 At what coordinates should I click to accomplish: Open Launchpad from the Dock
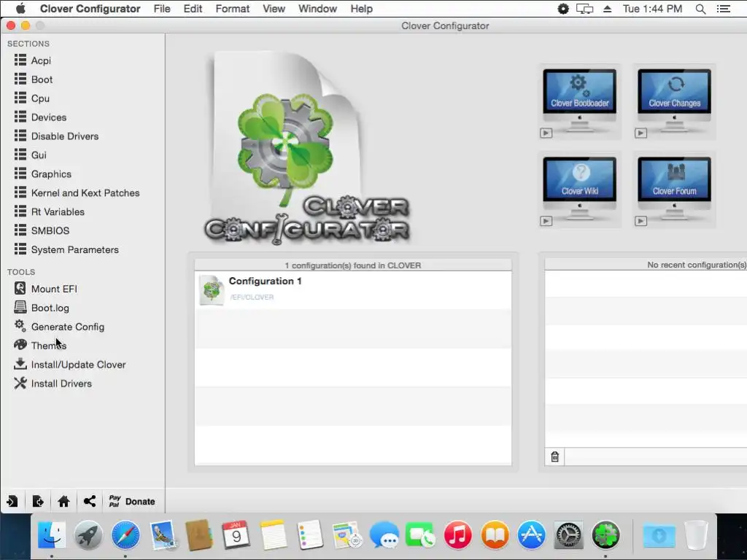(x=88, y=534)
